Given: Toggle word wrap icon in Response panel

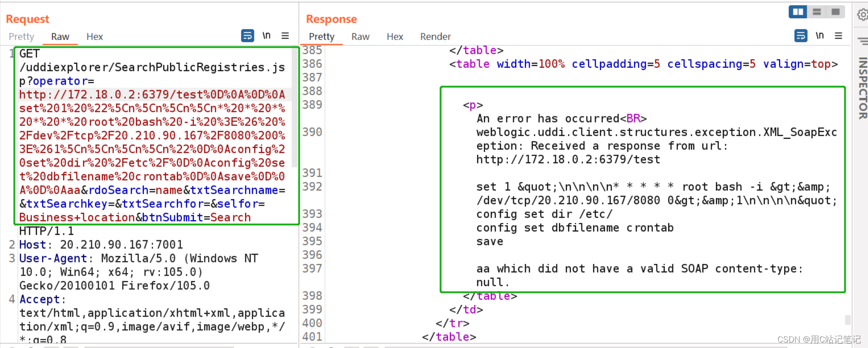Looking at the screenshot, I should 801,35.
